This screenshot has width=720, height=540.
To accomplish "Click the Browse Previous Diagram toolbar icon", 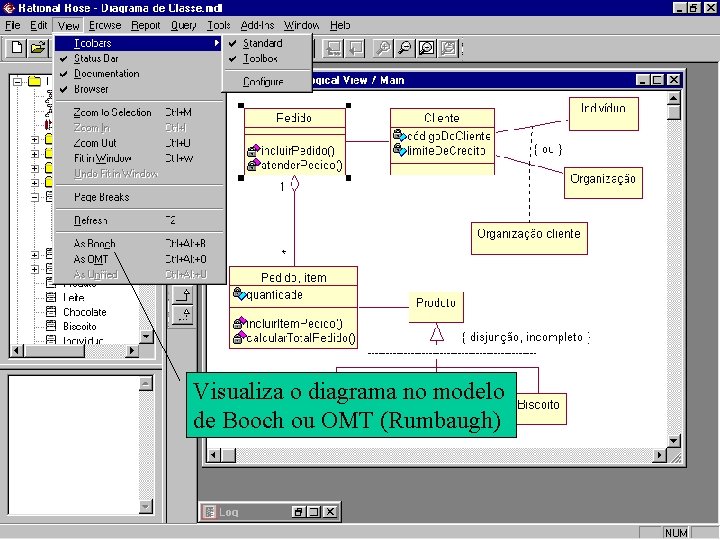I will coord(356,48).
